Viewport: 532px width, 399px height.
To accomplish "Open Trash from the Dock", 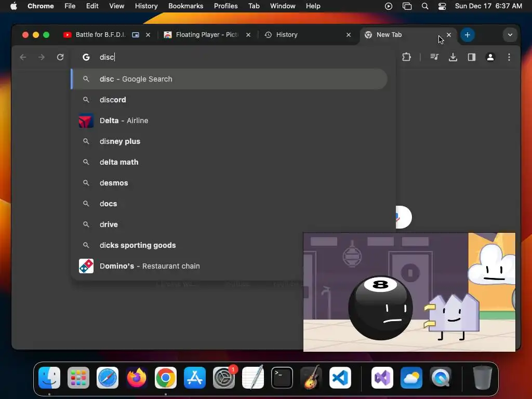I will 483,378.
